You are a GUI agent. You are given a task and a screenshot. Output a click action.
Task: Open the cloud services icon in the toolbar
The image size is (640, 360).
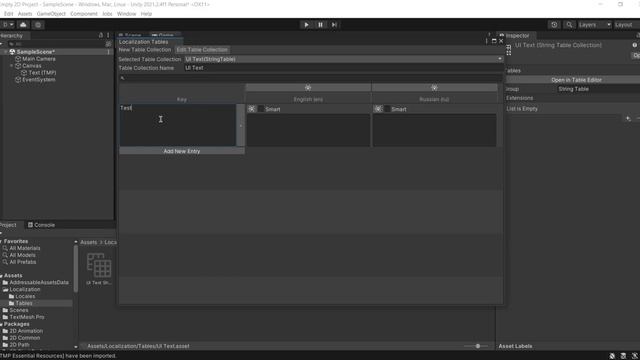point(23,25)
